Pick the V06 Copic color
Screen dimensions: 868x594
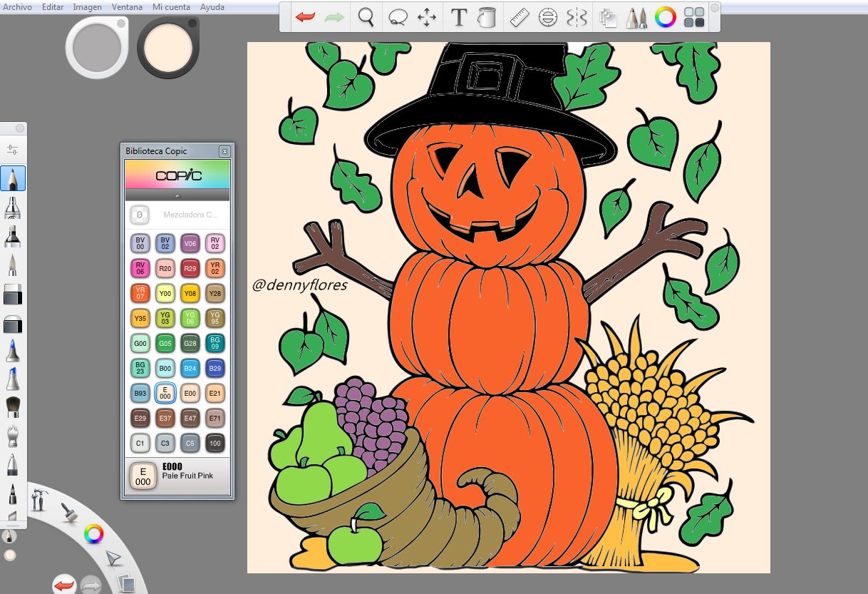point(190,243)
